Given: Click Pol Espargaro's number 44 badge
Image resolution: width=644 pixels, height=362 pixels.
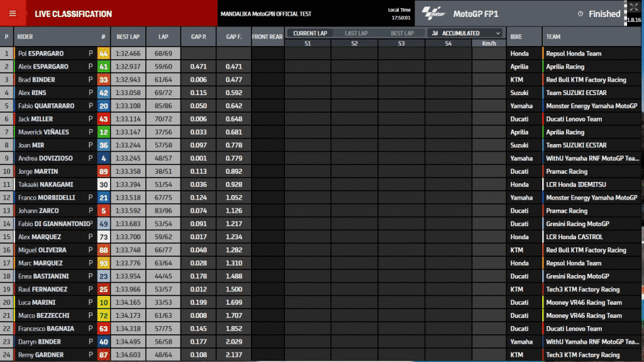Looking at the screenshot, I should tap(104, 54).
